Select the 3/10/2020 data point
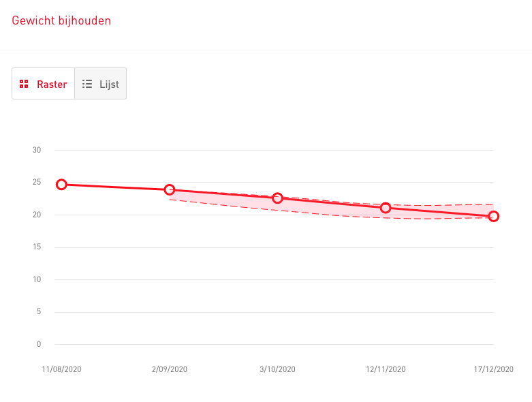 [x=277, y=198]
